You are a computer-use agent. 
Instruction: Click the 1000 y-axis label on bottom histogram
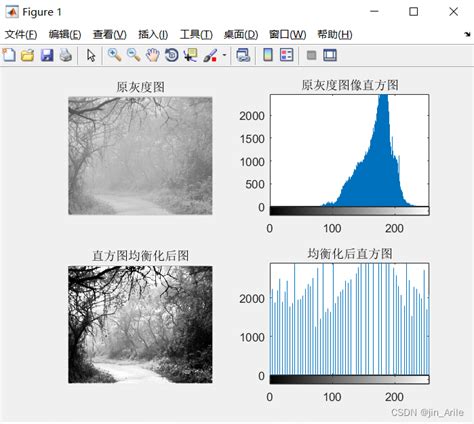(x=252, y=337)
